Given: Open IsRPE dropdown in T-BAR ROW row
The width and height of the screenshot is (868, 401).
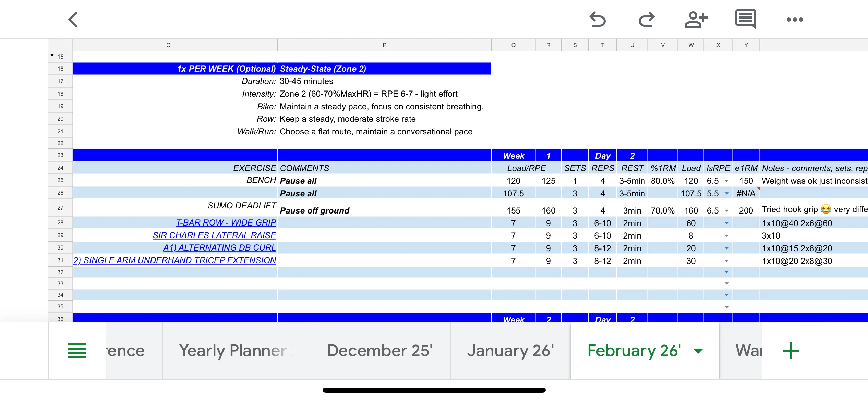Looking at the screenshot, I should pyautogui.click(x=726, y=223).
